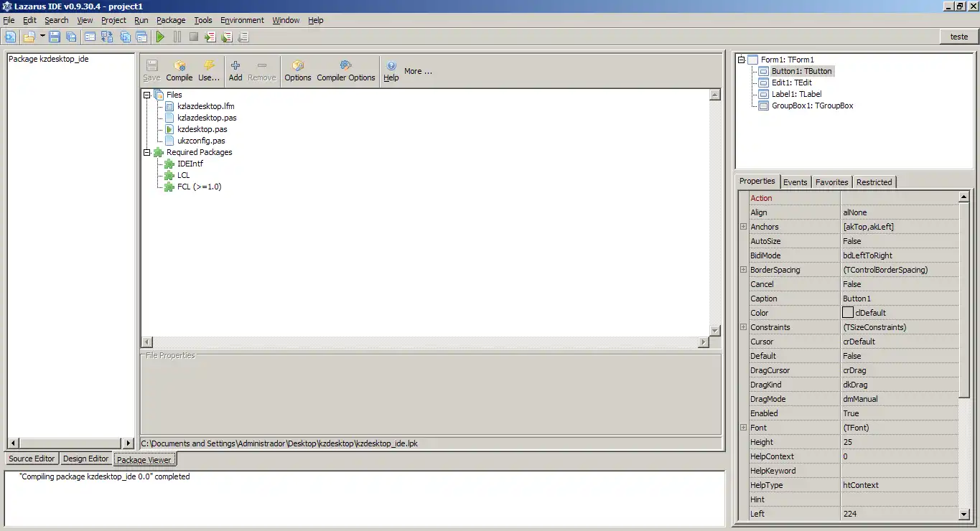Click the Step Over icon
The width and height of the screenshot is (980, 531).
click(227, 37)
